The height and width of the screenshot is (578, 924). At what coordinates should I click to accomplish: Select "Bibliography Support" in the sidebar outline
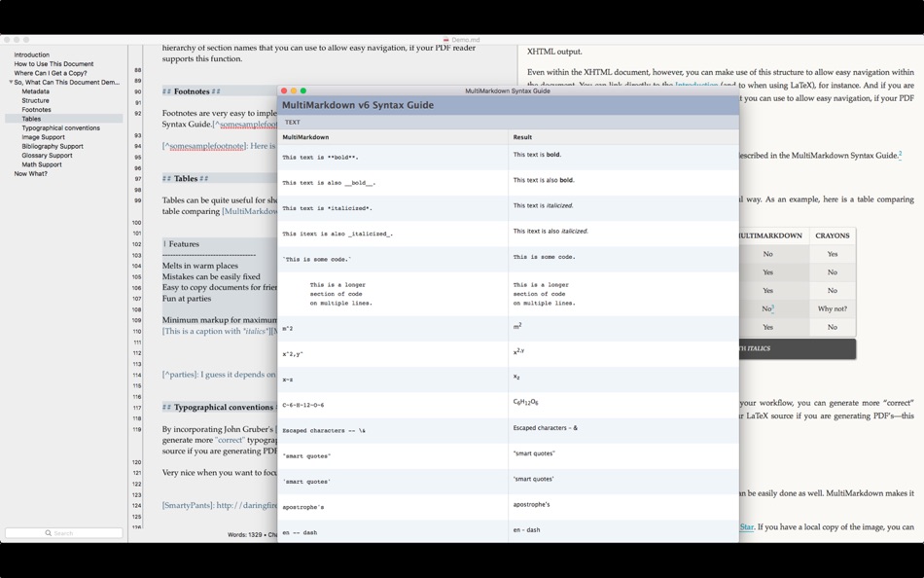pos(53,146)
